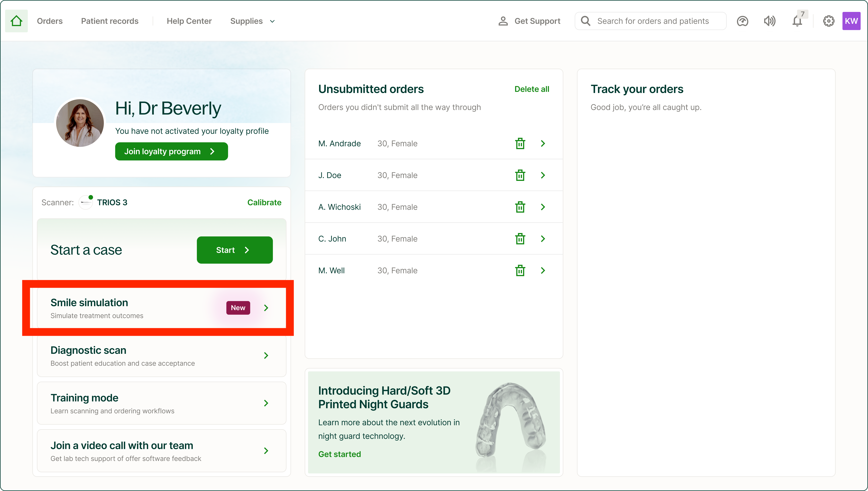The height and width of the screenshot is (491, 868).
Task: Delete the J. Doe order
Action: pos(520,175)
